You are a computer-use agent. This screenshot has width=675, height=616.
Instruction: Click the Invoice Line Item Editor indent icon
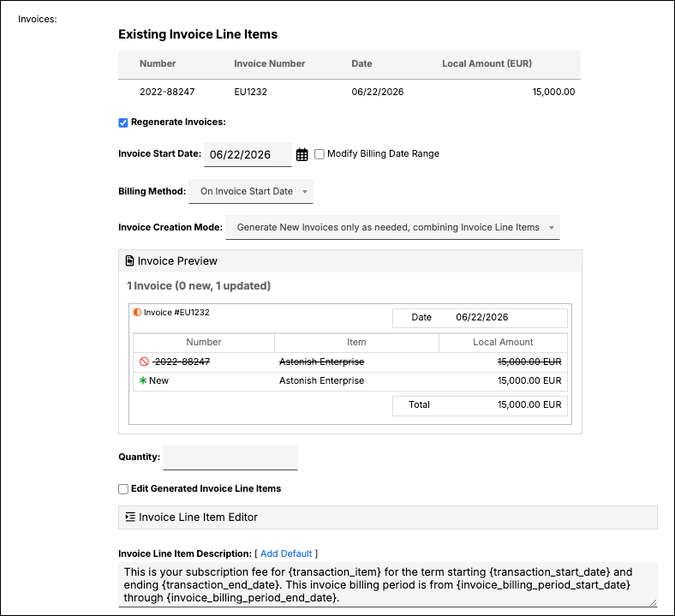pos(130,517)
